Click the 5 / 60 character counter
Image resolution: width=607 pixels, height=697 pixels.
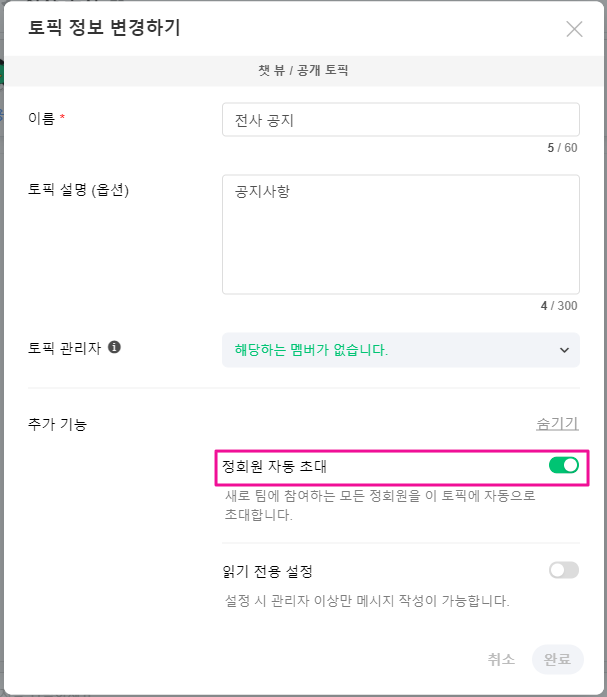click(562, 148)
